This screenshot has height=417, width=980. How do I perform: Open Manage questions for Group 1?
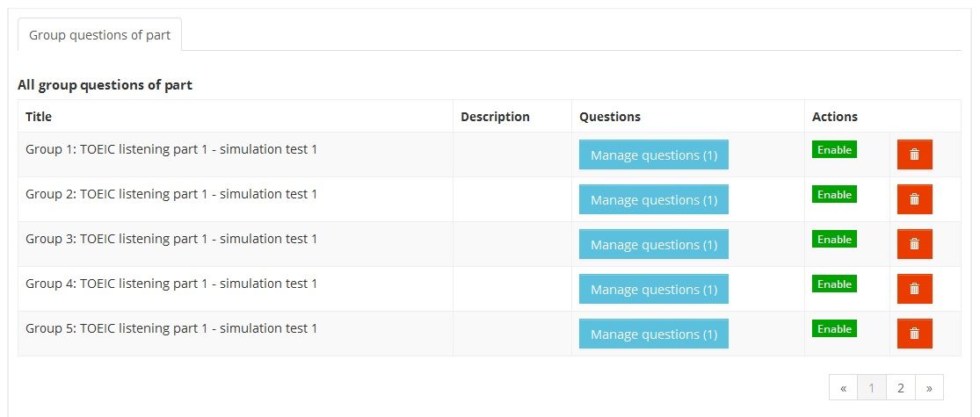[x=653, y=155]
